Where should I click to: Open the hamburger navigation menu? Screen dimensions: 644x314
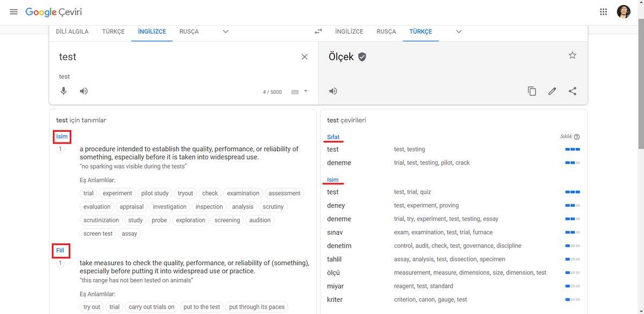tap(13, 11)
